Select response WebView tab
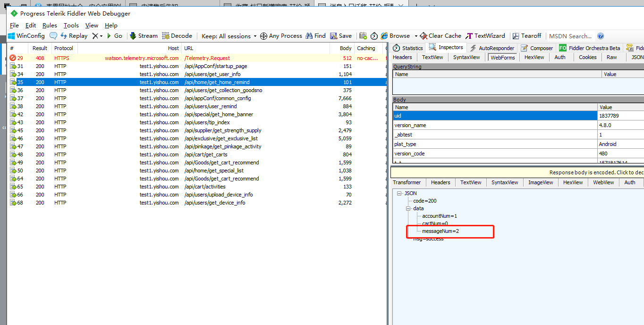Screen dimensions: 644x325 tap(604, 182)
